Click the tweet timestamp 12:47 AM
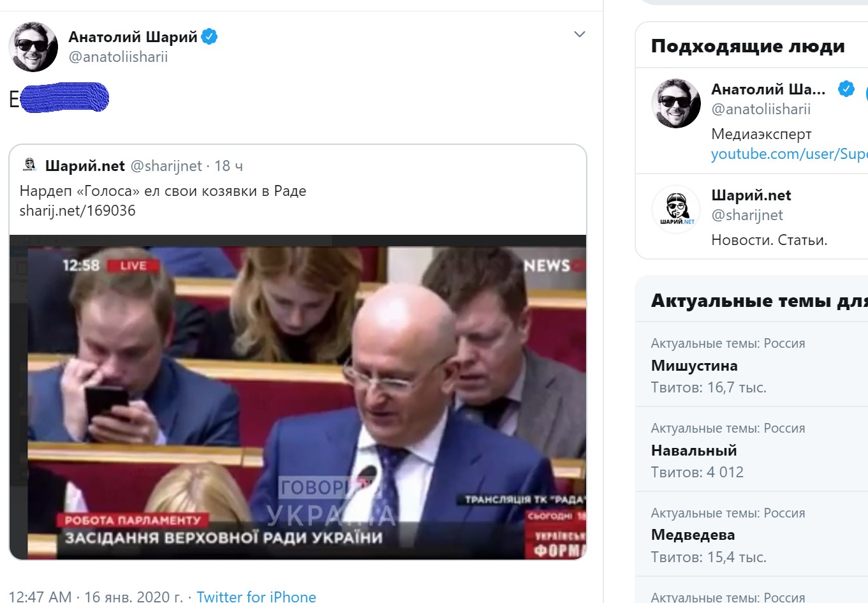 point(40,597)
